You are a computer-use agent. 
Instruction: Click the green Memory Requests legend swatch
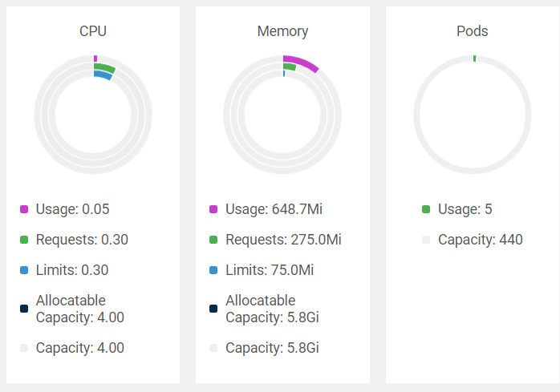(x=213, y=240)
